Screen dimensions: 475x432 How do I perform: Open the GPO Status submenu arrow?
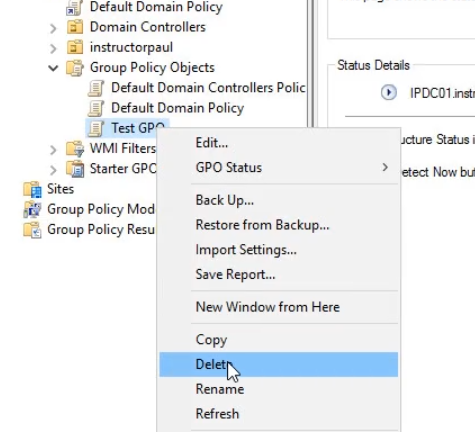(x=385, y=167)
